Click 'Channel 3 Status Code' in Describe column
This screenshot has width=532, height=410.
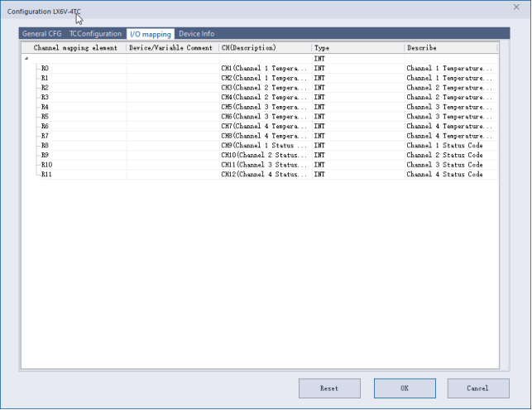click(444, 165)
